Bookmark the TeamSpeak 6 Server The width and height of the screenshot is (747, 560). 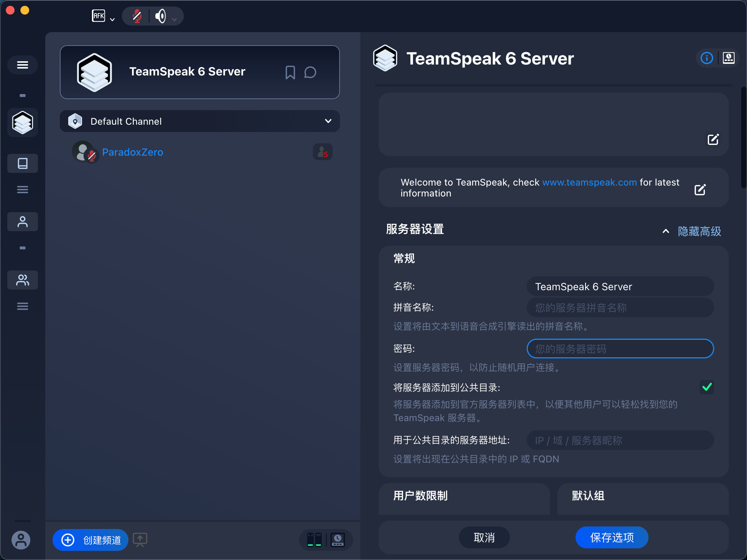[290, 73]
